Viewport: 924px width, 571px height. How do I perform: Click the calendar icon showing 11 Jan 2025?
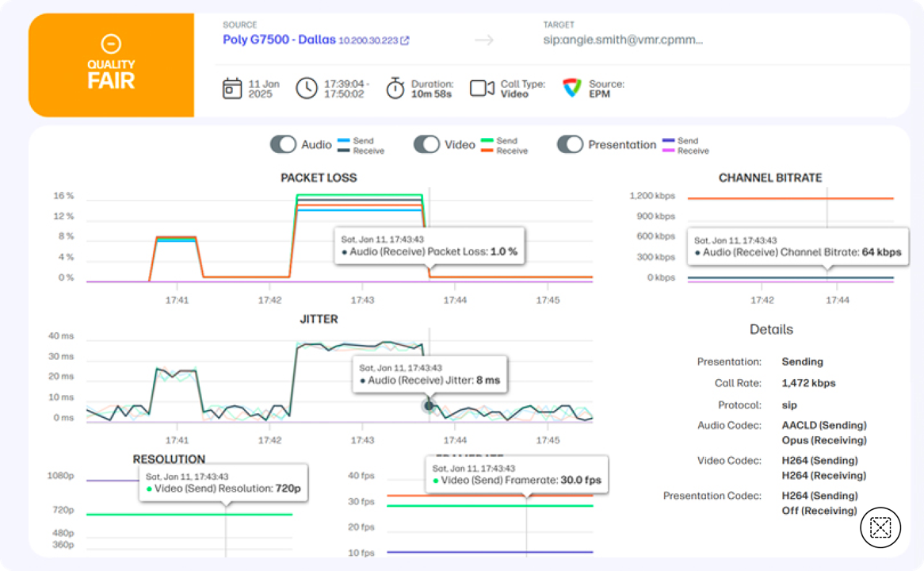point(233,87)
